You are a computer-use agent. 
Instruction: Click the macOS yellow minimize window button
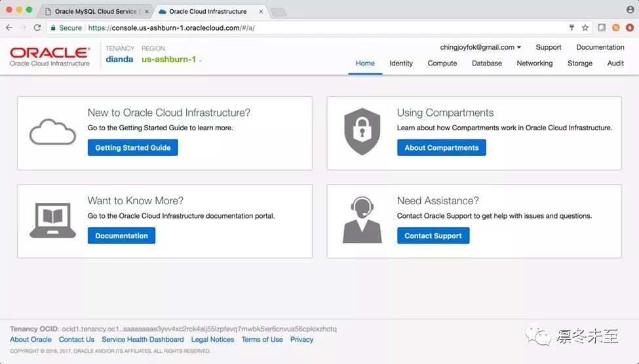tap(19, 10)
